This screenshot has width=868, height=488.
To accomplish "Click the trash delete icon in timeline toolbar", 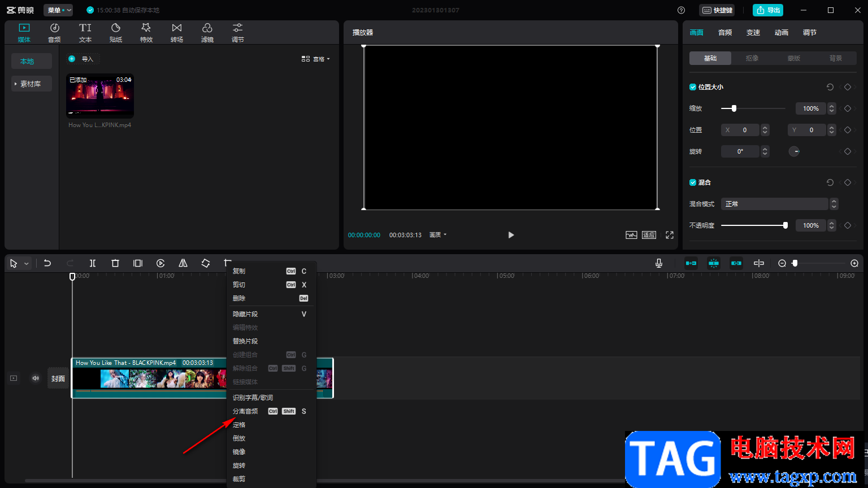I will 115,263.
